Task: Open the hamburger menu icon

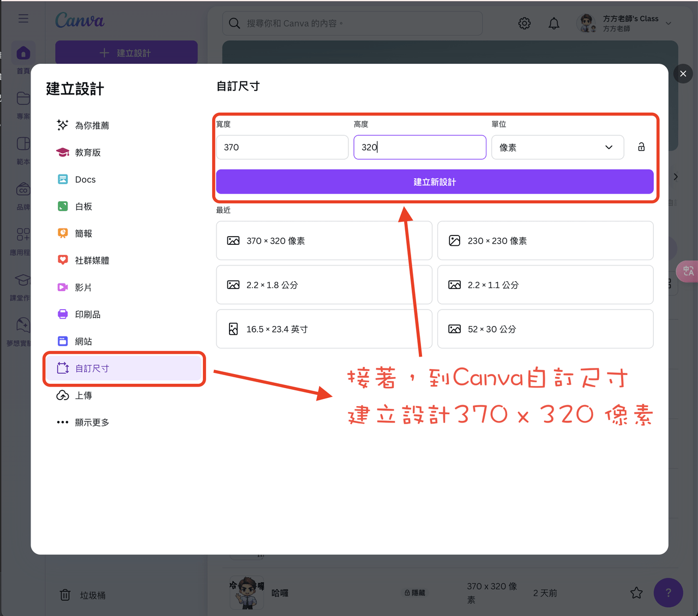Action: point(23,19)
